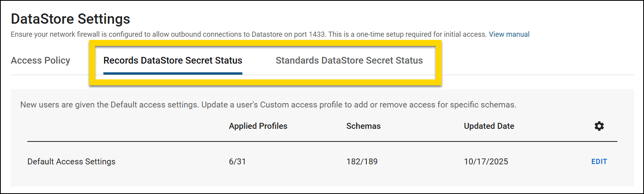Open Standards DataStore Secret Status tab
Viewport: 644px width, 194px height.
tap(349, 60)
